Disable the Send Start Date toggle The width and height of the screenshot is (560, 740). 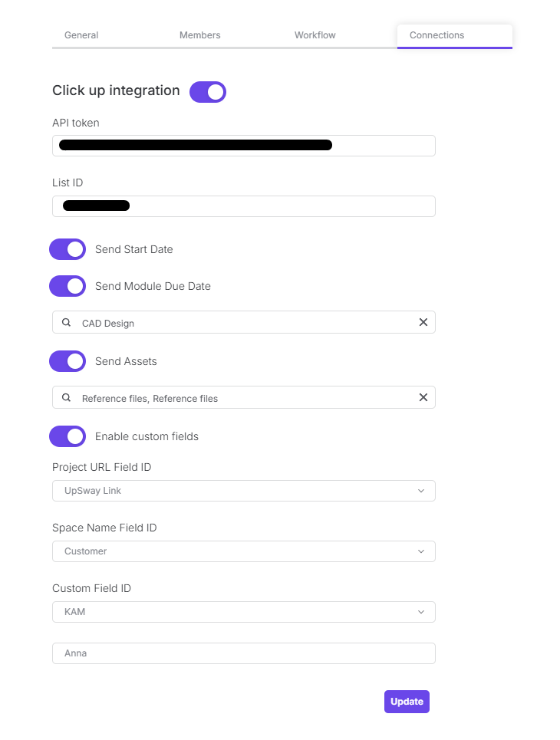coord(68,249)
